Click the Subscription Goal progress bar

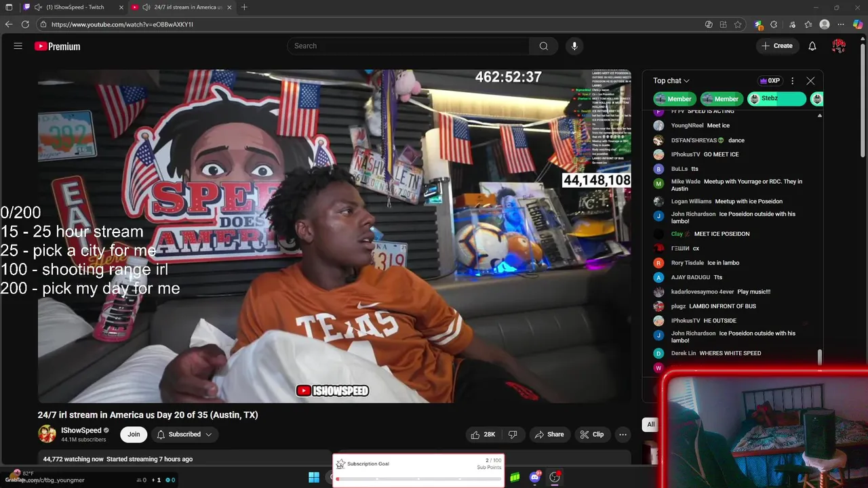pyautogui.click(x=418, y=479)
